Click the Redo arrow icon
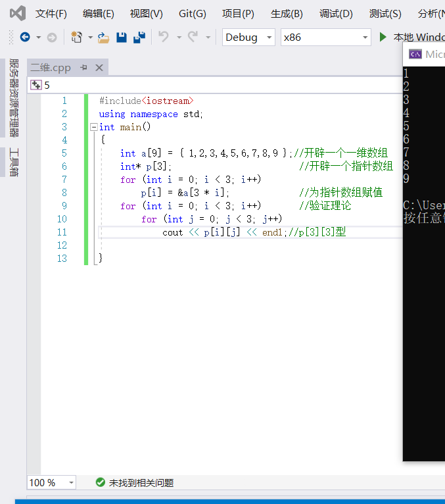The width and height of the screenshot is (445, 504). (x=193, y=37)
